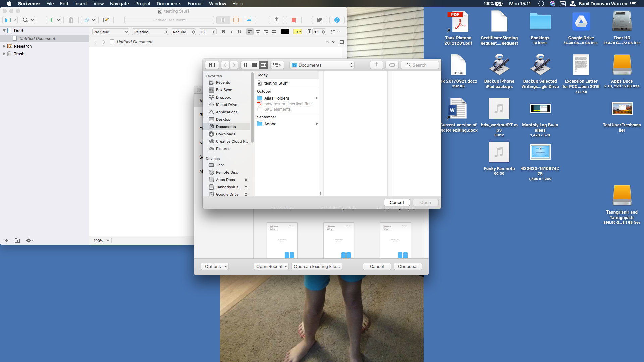
Task: Click Cancel in the file open dialog
Action: click(x=396, y=202)
